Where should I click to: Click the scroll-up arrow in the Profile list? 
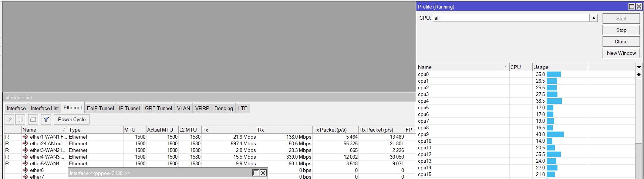tap(639, 74)
